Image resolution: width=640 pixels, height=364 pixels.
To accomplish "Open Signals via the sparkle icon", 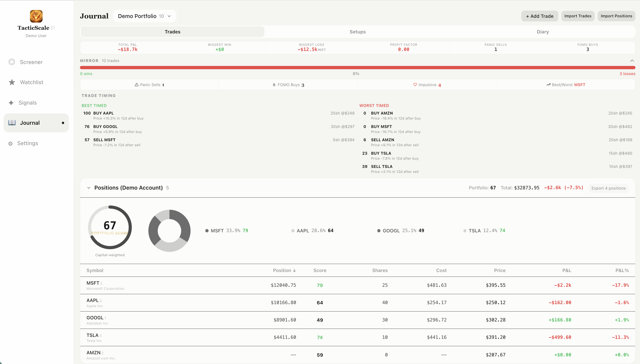I will (x=11, y=103).
